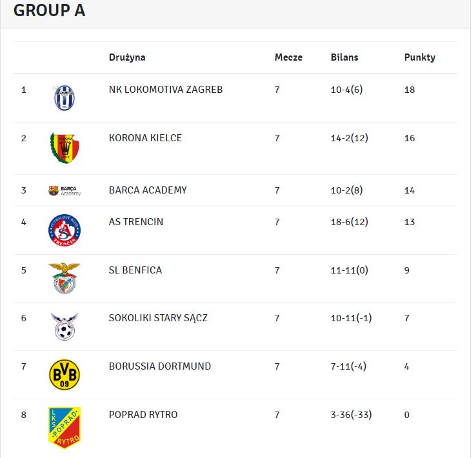
Task: Click the Bilans column header
Action: 344,57
